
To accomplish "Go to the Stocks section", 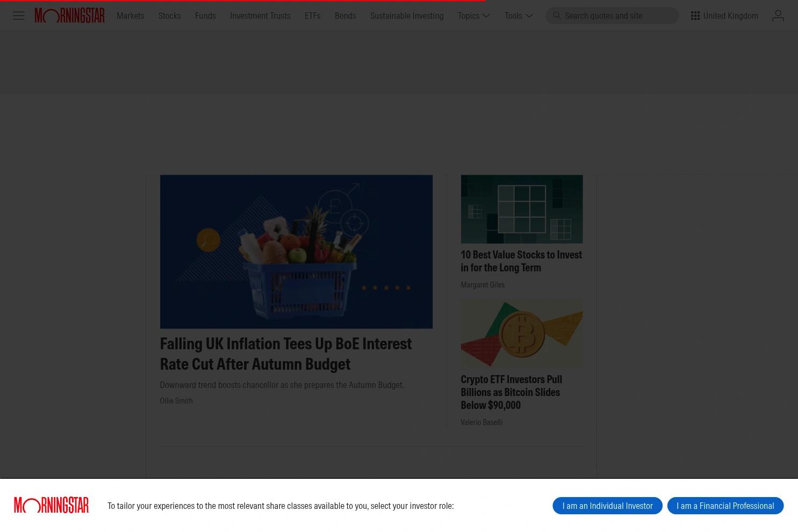I will coord(169,16).
